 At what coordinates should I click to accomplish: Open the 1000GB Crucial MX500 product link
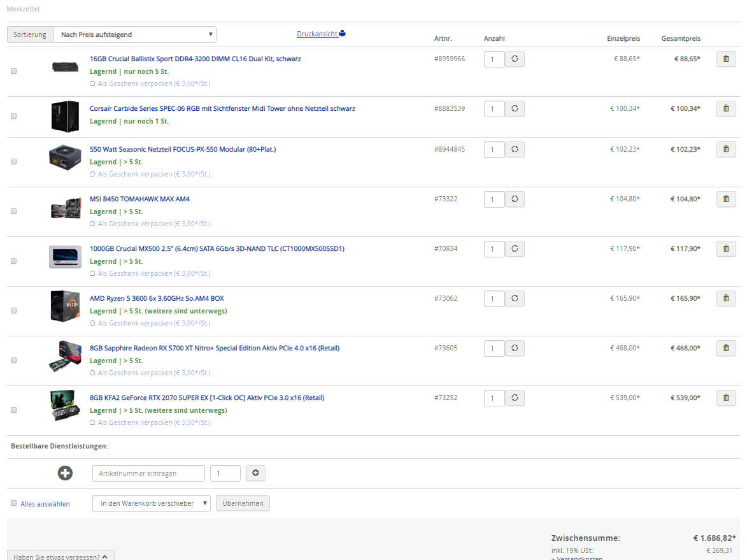coord(217,248)
